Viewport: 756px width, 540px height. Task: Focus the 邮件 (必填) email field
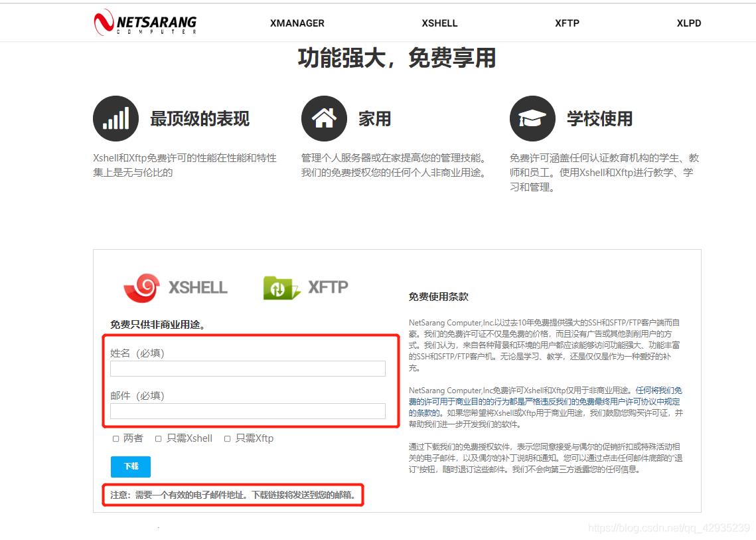(248, 411)
